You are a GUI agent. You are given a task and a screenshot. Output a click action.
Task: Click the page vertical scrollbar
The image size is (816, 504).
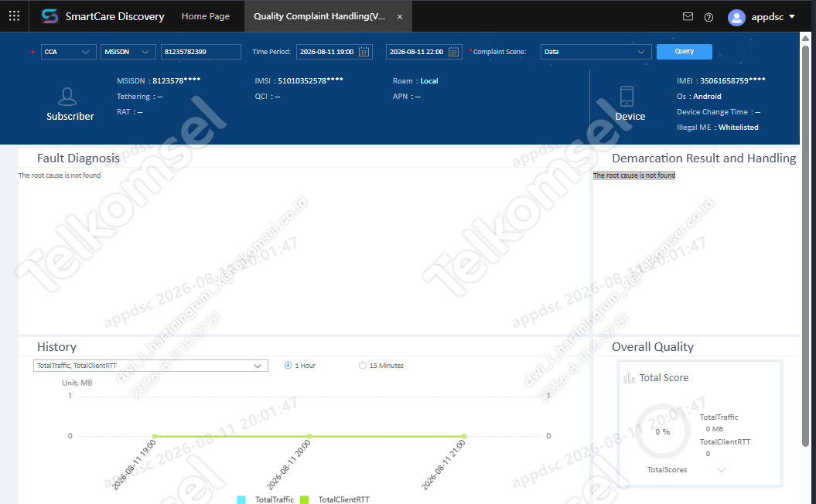pos(806,244)
